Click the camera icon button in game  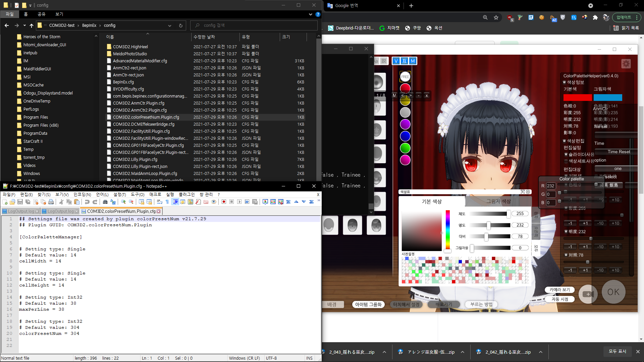coord(588,294)
